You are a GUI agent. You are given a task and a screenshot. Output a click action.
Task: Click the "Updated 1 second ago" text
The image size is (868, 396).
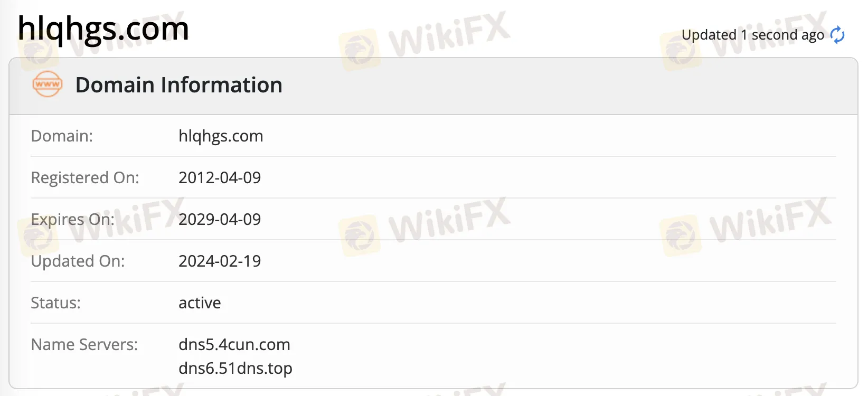(x=752, y=35)
